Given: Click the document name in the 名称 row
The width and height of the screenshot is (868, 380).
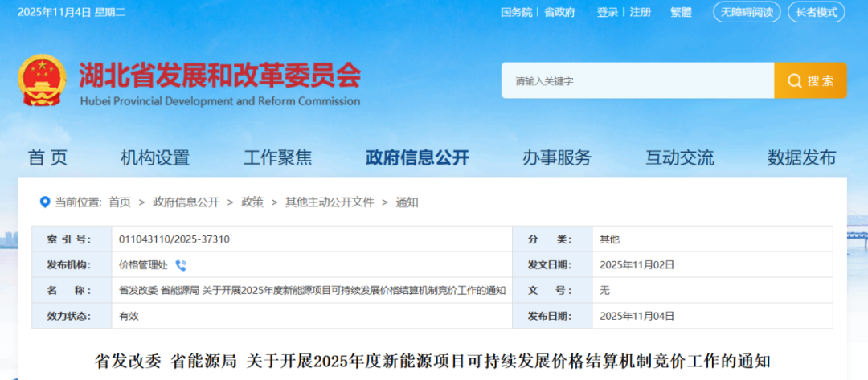Looking at the screenshot, I should pos(312,290).
